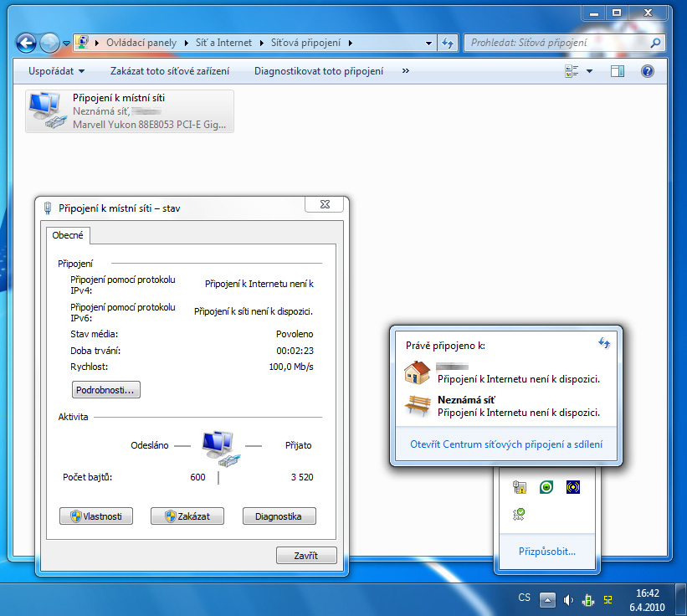Click Zakázat toto síťové zařízení
687x616 pixels.
[170, 71]
